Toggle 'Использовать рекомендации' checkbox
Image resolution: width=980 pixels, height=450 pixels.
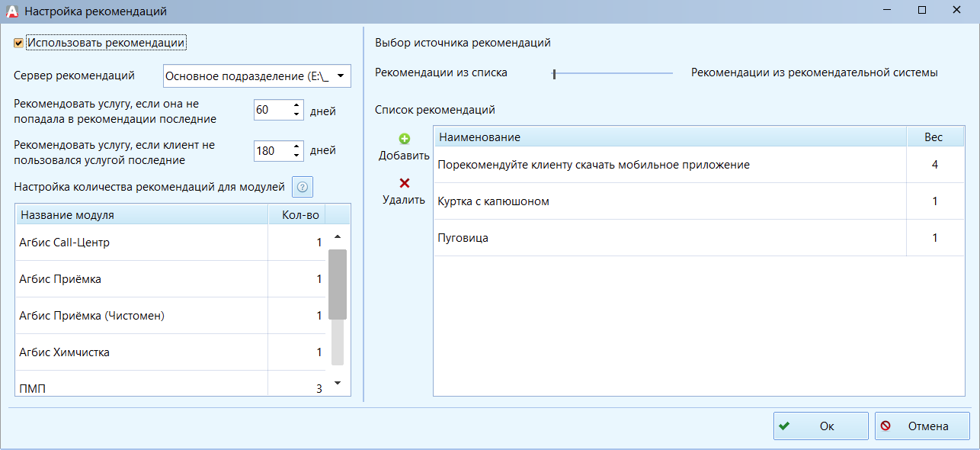coord(18,43)
